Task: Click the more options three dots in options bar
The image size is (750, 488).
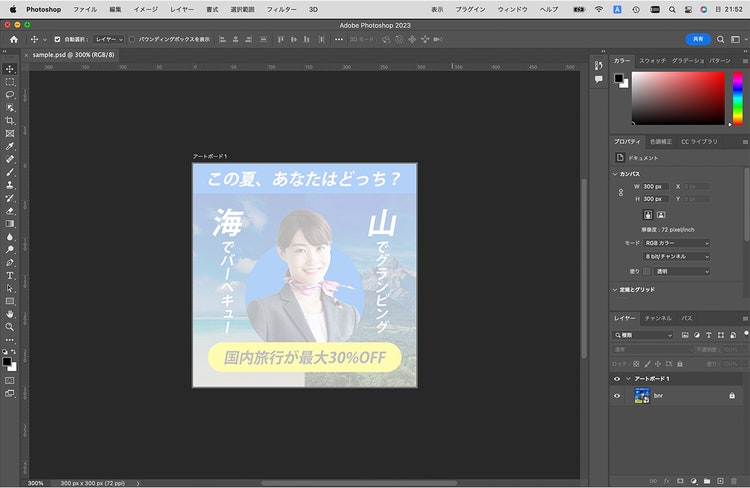Action: point(339,39)
